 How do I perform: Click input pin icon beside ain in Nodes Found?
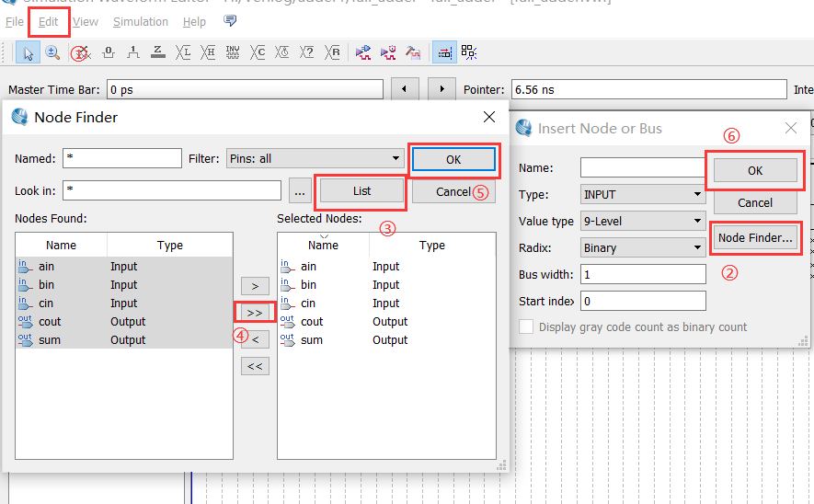(x=25, y=267)
